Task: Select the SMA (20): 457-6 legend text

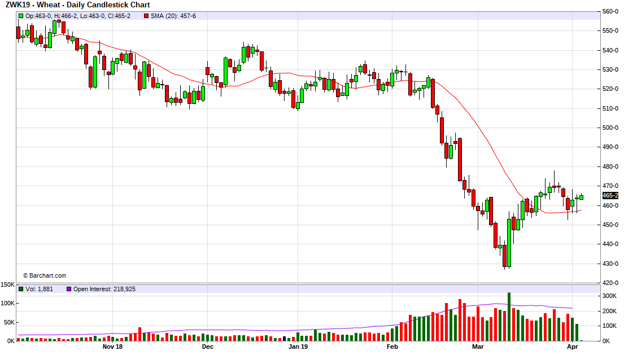Action: point(173,16)
